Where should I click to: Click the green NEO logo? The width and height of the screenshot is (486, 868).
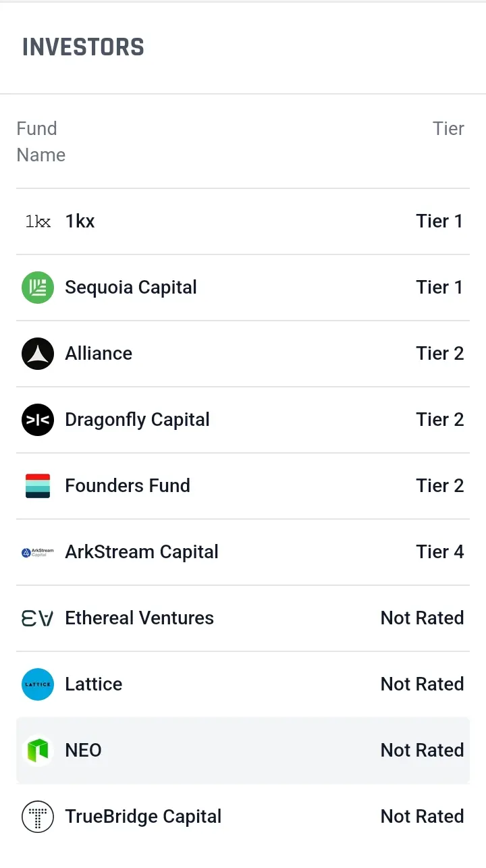click(x=38, y=751)
